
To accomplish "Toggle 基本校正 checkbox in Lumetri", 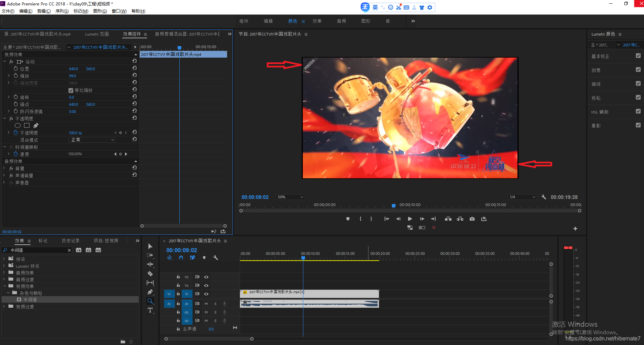I will click(x=638, y=56).
